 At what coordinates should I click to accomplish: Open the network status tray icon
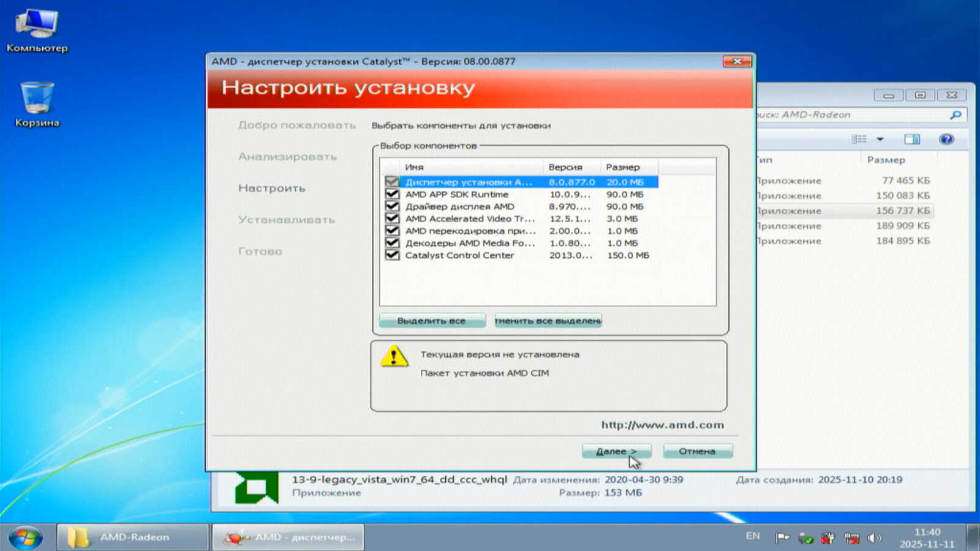851,538
